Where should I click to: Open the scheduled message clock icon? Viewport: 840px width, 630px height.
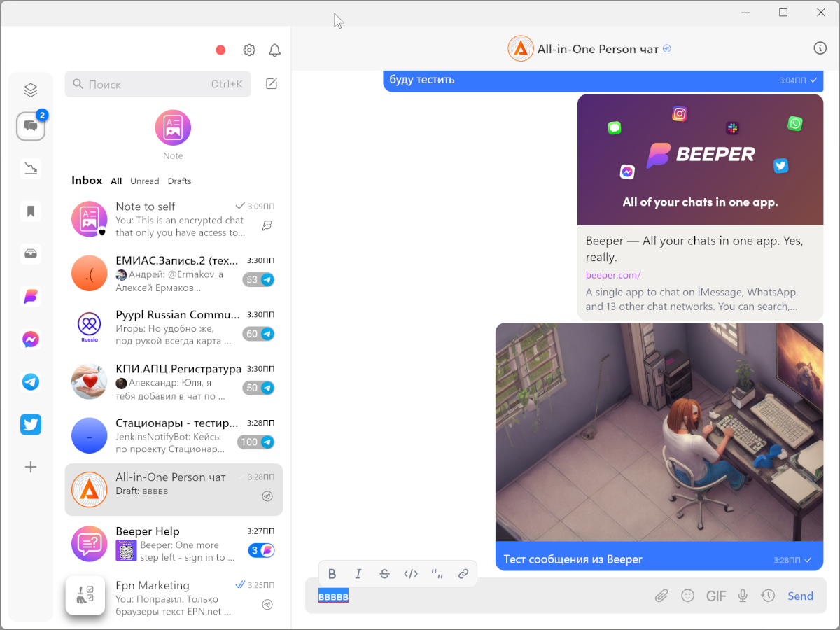pyautogui.click(x=769, y=596)
